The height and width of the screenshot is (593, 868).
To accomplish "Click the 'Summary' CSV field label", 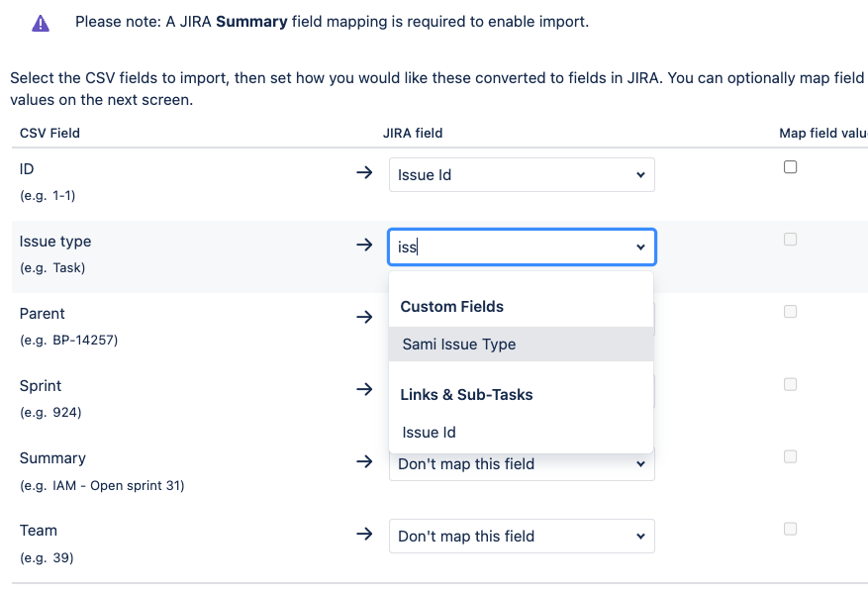I will (x=52, y=459).
